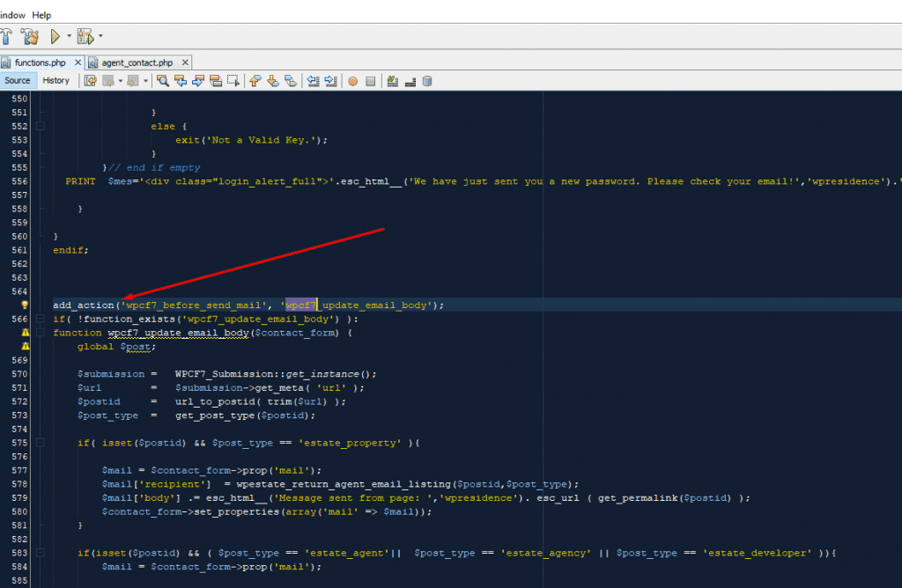Viewport: 902px width, 588px height.
Task: Click Find Previous Occurrence icon
Action: coord(181,81)
